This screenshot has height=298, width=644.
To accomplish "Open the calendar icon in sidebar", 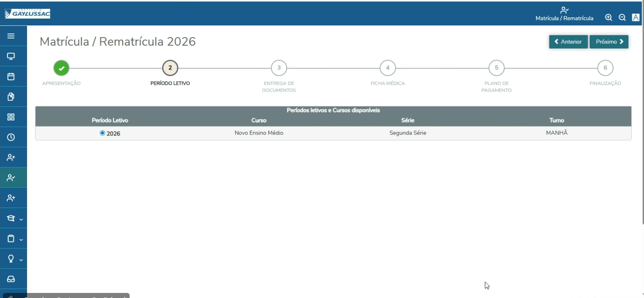I will point(11,77).
